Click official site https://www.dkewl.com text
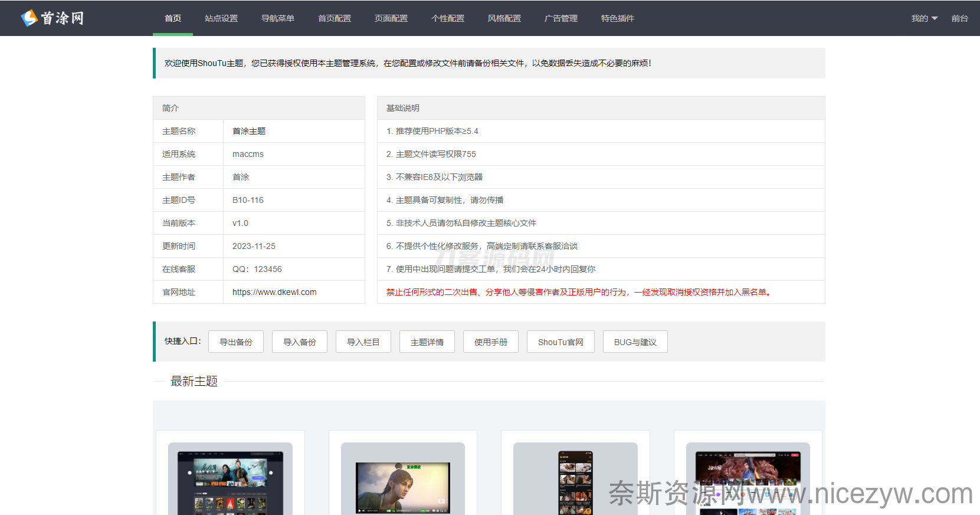 click(x=274, y=292)
